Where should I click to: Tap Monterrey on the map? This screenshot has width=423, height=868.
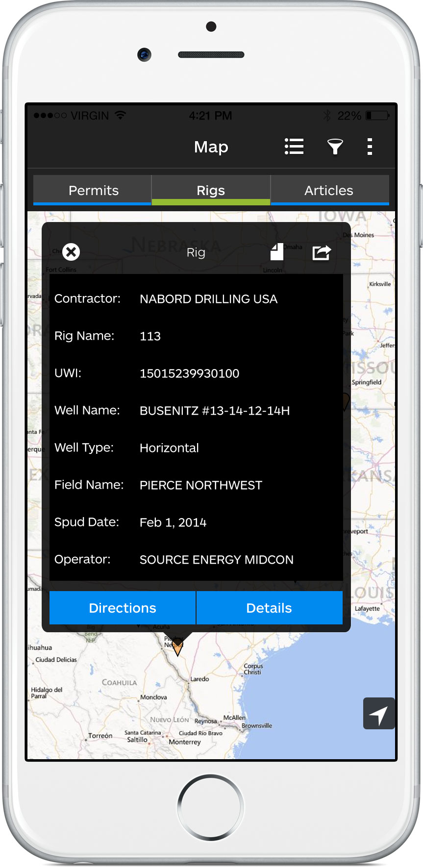pyautogui.click(x=185, y=742)
